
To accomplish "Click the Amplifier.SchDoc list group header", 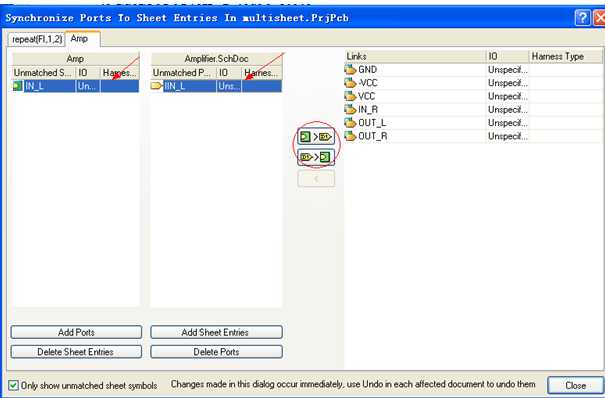I will pos(216,59).
